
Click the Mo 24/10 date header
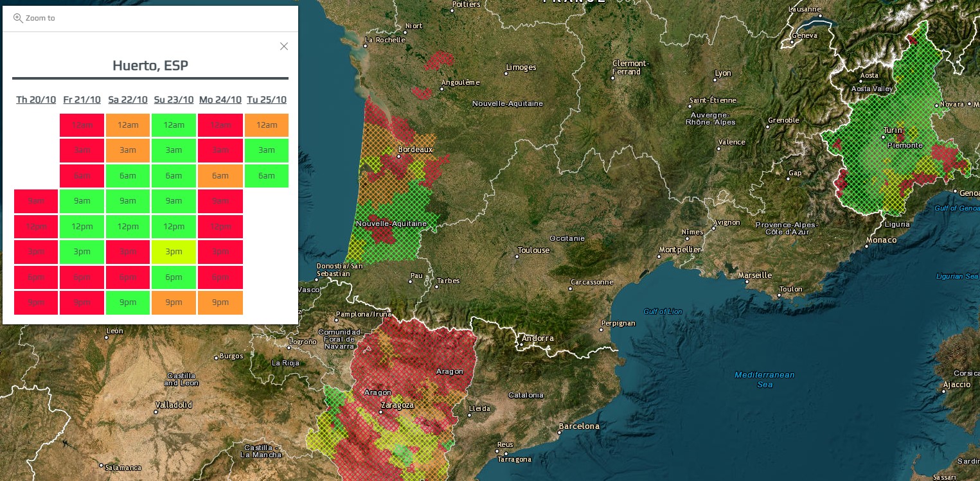[220, 100]
